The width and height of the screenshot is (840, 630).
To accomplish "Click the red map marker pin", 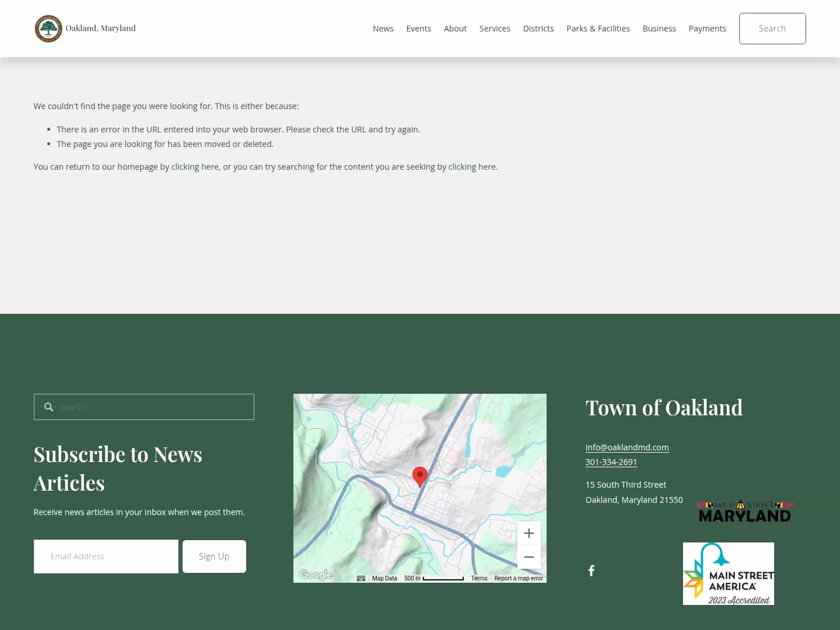I will tap(419, 475).
